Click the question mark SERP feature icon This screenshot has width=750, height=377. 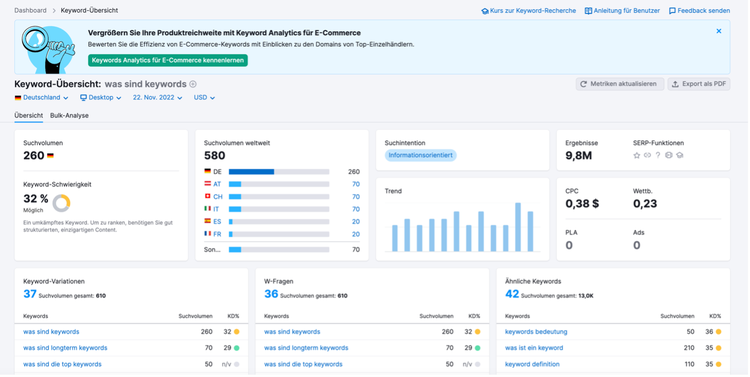click(x=658, y=155)
